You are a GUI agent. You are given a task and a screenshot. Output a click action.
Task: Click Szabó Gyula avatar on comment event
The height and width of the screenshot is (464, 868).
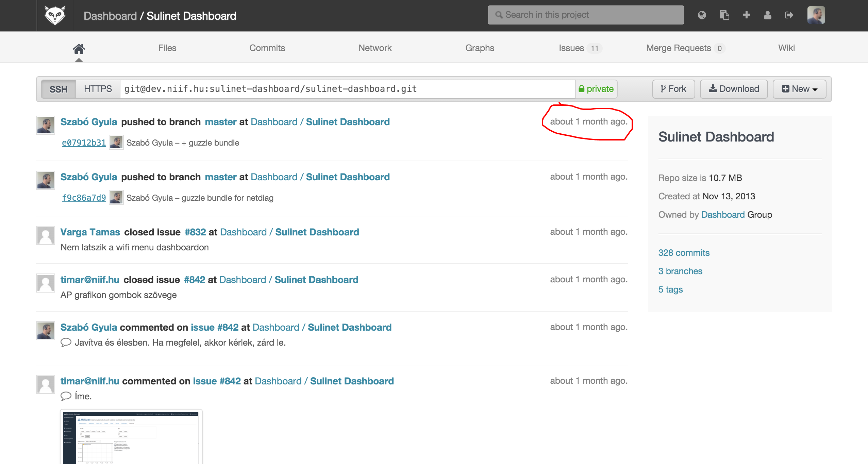point(46,331)
